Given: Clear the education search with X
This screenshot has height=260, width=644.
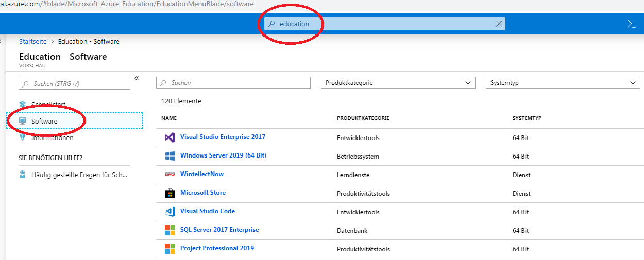Looking at the screenshot, I should tap(499, 24).
